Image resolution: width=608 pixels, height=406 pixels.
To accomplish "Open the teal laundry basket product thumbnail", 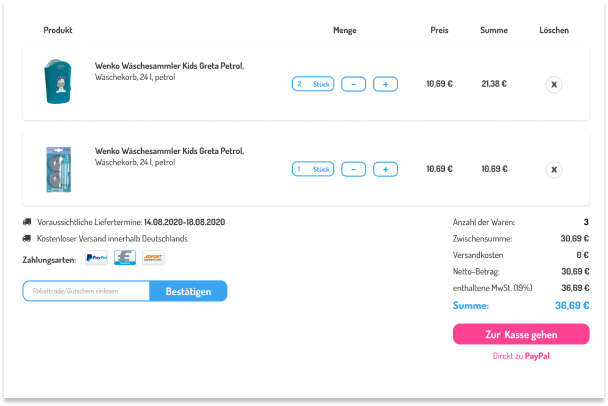I will click(58, 81).
